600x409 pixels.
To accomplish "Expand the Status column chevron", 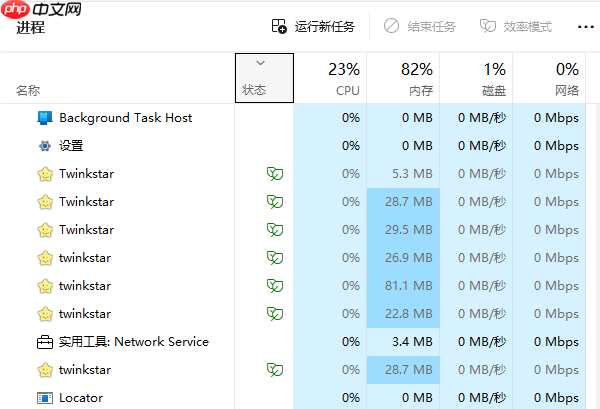I will point(261,63).
